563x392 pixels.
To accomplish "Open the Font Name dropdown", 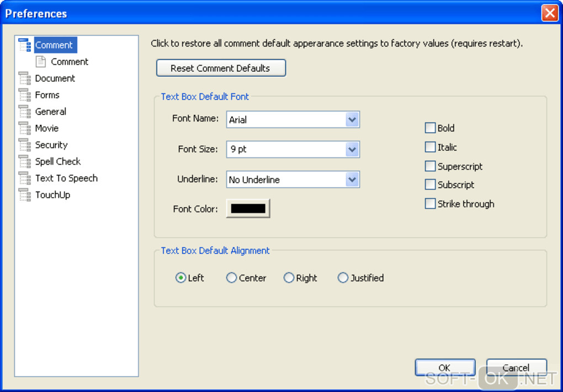I will point(352,119).
